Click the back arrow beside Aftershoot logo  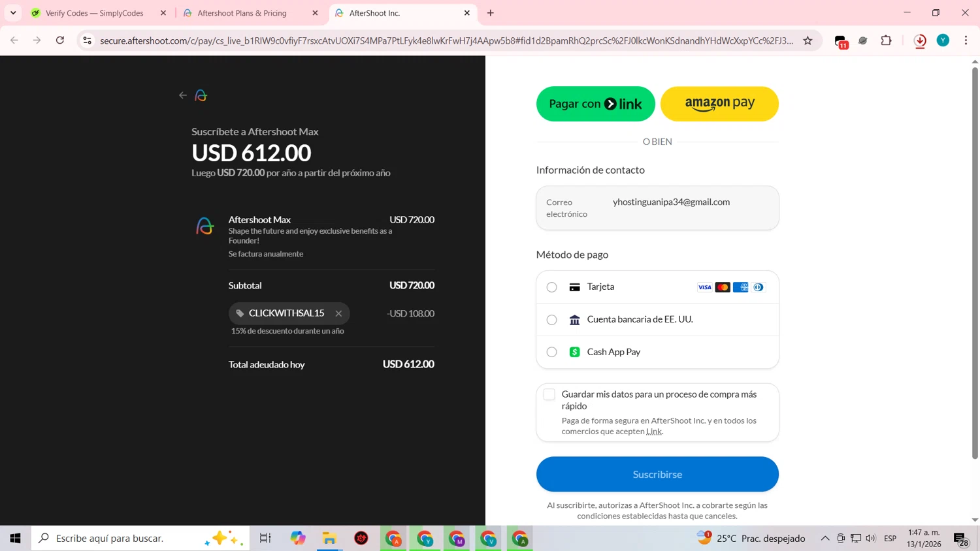183,95
